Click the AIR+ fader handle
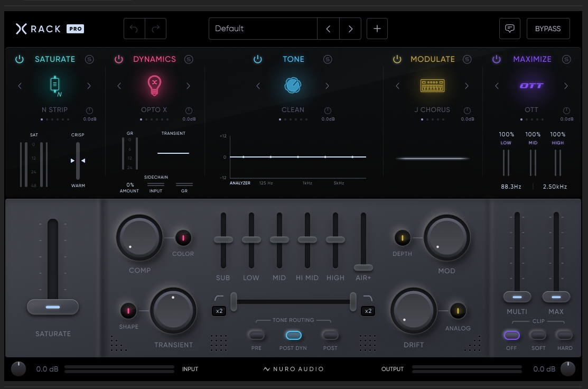Image resolution: width=588 pixels, height=389 pixels. pos(363,267)
